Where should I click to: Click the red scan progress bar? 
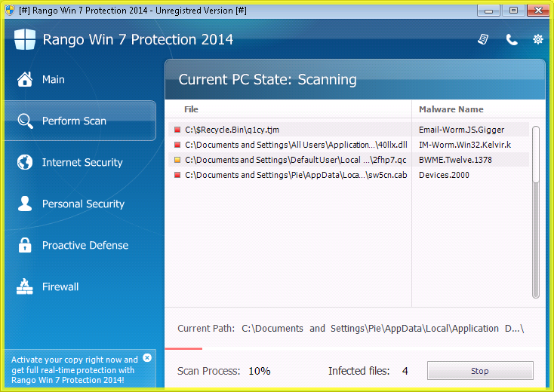(x=183, y=348)
